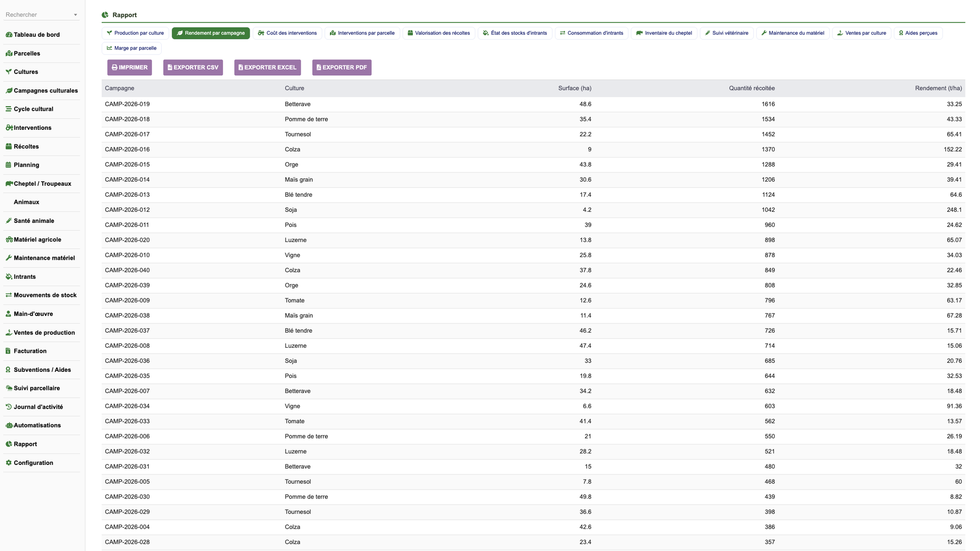This screenshot has height=551, width=980.
Task: Click the Interventions tractor icon
Action: 9,128
